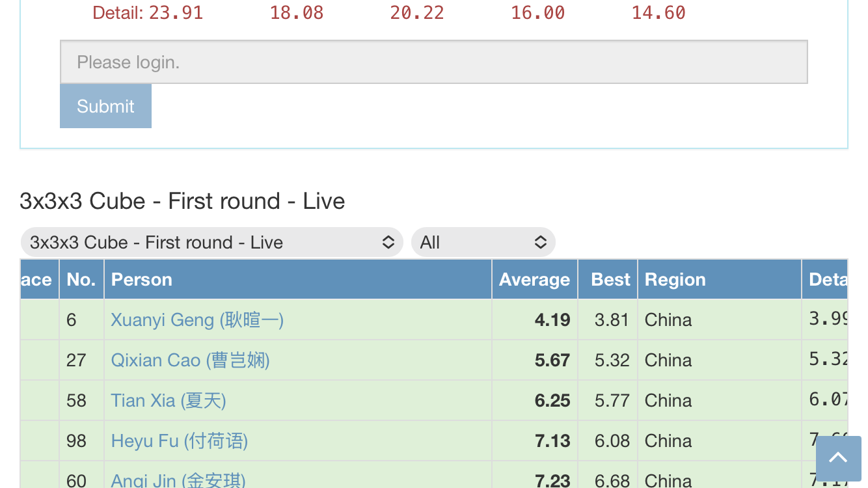The width and height of the screenshot is (868, 488).
Task: Click the Detail column header
Action: pos(825,279)
